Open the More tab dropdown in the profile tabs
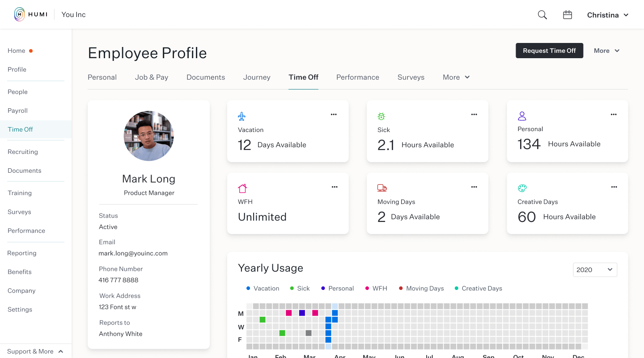 (x=456, y=77)
